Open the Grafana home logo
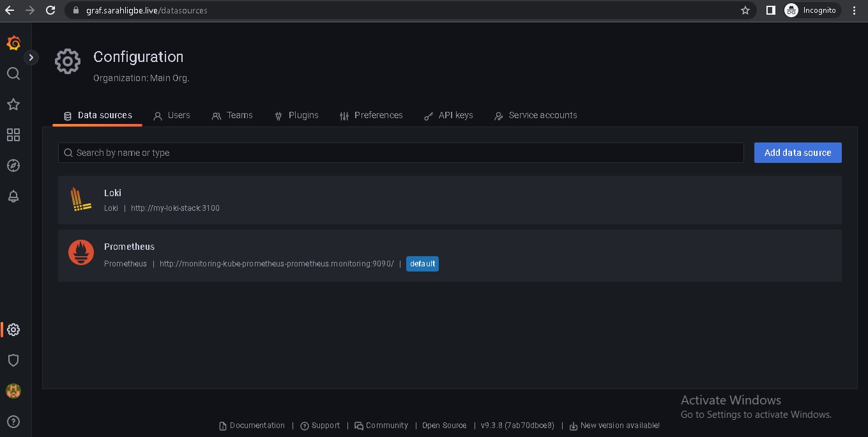This screenshot has height=437, width=868. click(13, 43)
